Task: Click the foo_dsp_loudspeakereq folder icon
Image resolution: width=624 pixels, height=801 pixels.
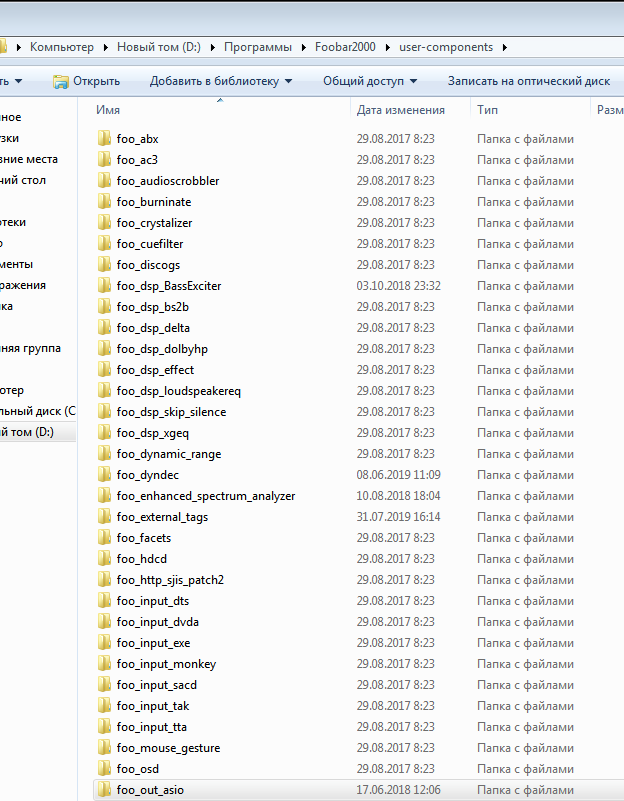Action: (x=104, y=390)
